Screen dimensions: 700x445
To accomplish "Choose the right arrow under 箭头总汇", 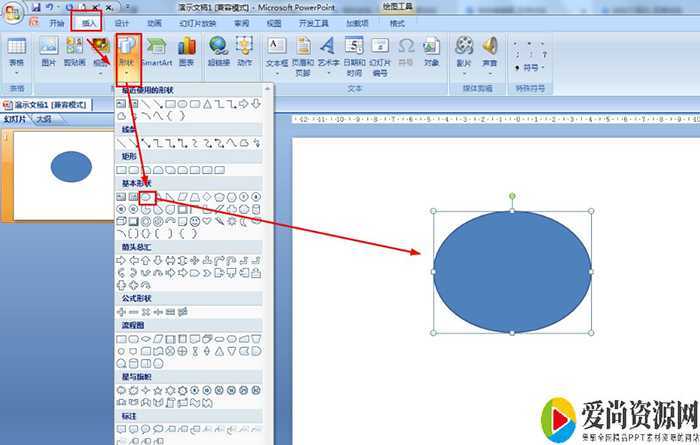I will (x=121, y=260).
